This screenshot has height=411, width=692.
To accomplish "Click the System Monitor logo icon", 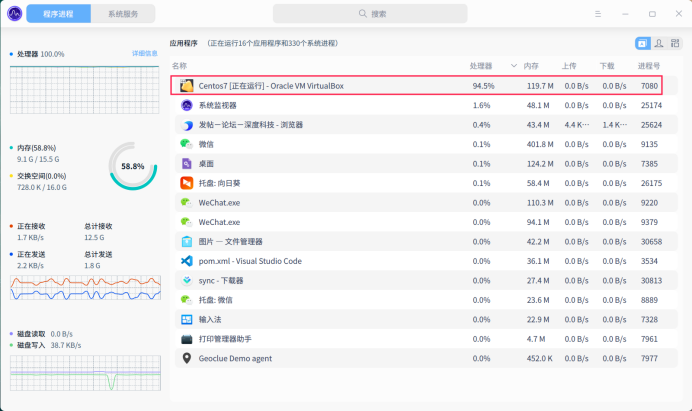I will [15, 14].
